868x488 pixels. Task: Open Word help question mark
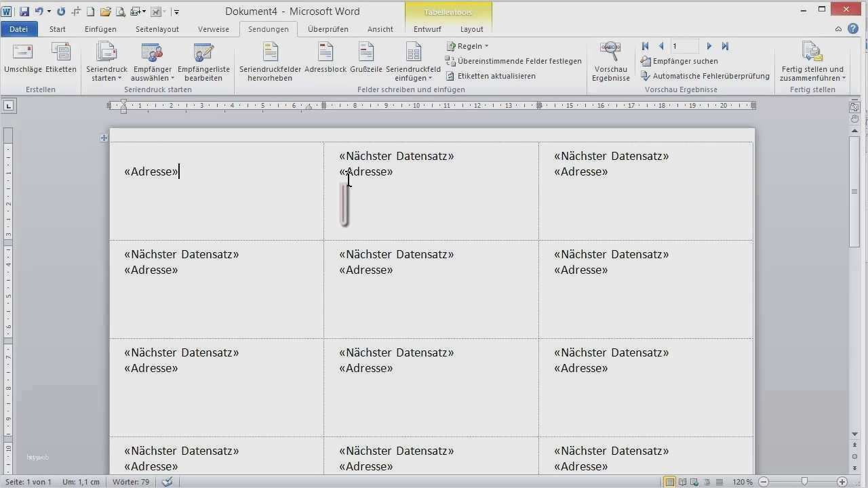pyautogui.click(x=853, y=29)
